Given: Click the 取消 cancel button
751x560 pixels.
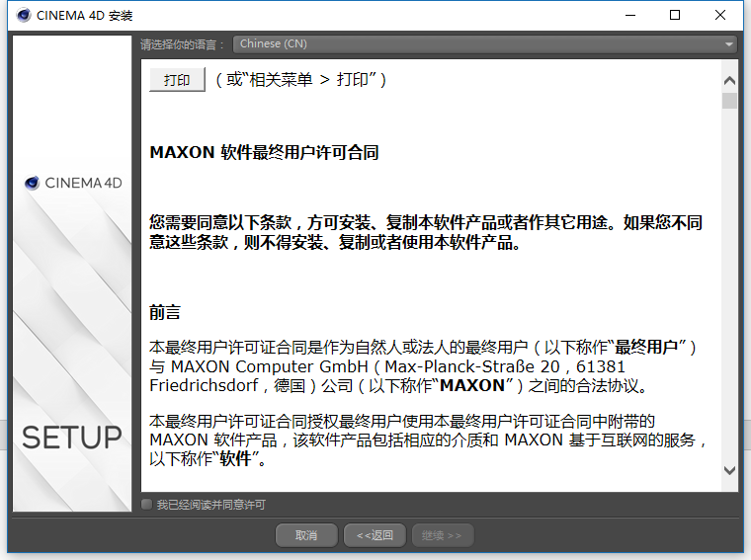Looking at the screenshot, I should (306, 535).
